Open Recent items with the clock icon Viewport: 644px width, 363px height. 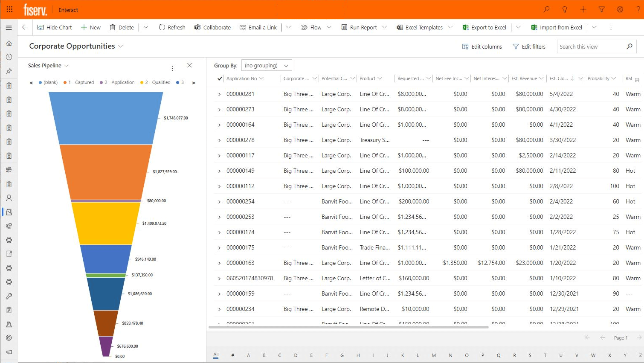point(9,57)
